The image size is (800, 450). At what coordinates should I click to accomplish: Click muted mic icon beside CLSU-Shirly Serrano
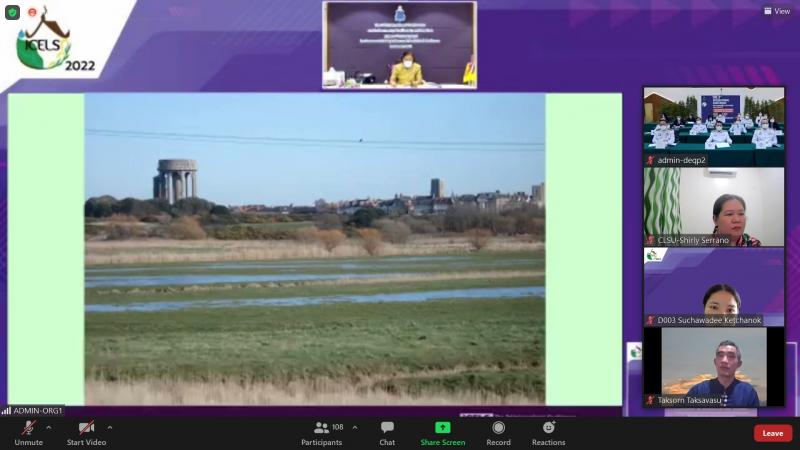pos(651,240)
